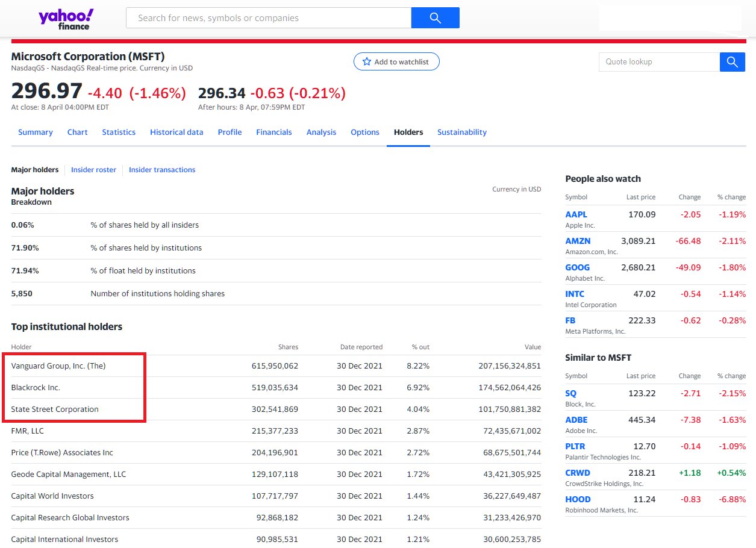Select the Major holders sub-tab
This screenshot has width=756, height=548.
(x=35, y=170)
